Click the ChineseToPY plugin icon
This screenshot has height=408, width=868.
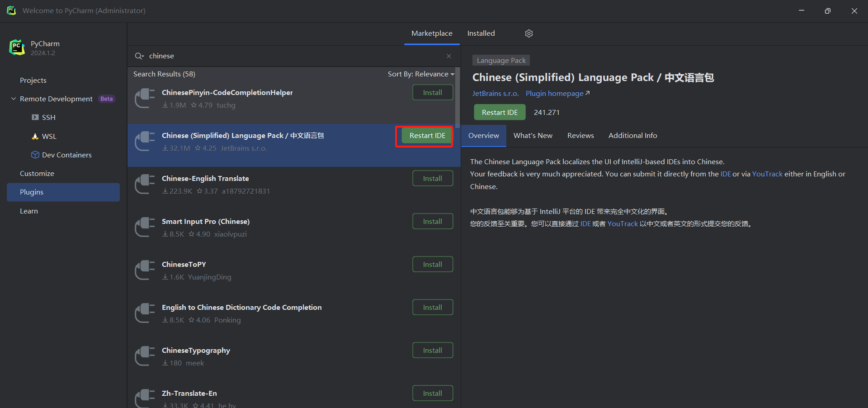[145, 270]
